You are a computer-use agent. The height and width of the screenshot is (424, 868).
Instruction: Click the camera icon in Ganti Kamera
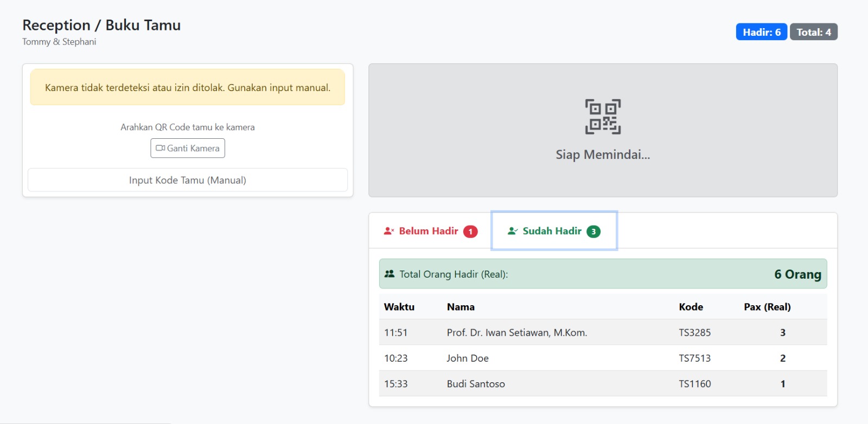160,148
